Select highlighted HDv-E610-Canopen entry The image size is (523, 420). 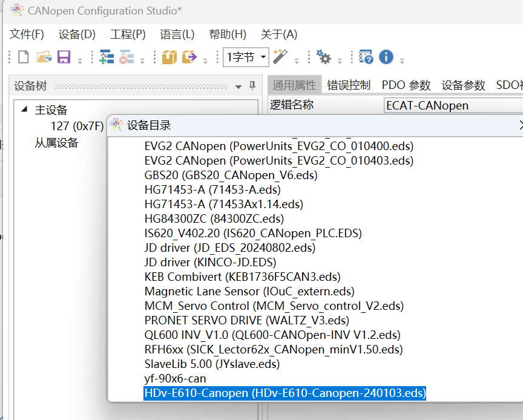[285, 393]
